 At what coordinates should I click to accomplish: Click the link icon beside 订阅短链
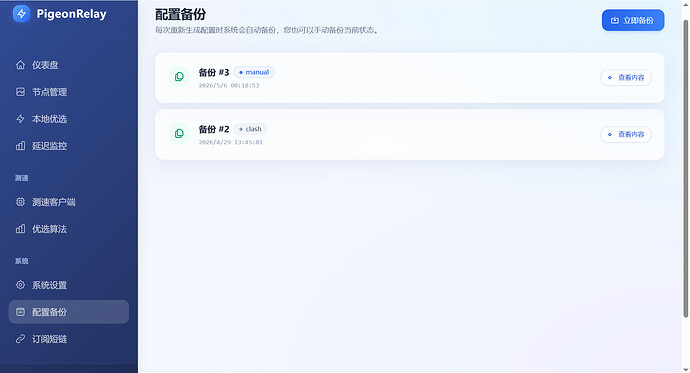tap(20, 339)
